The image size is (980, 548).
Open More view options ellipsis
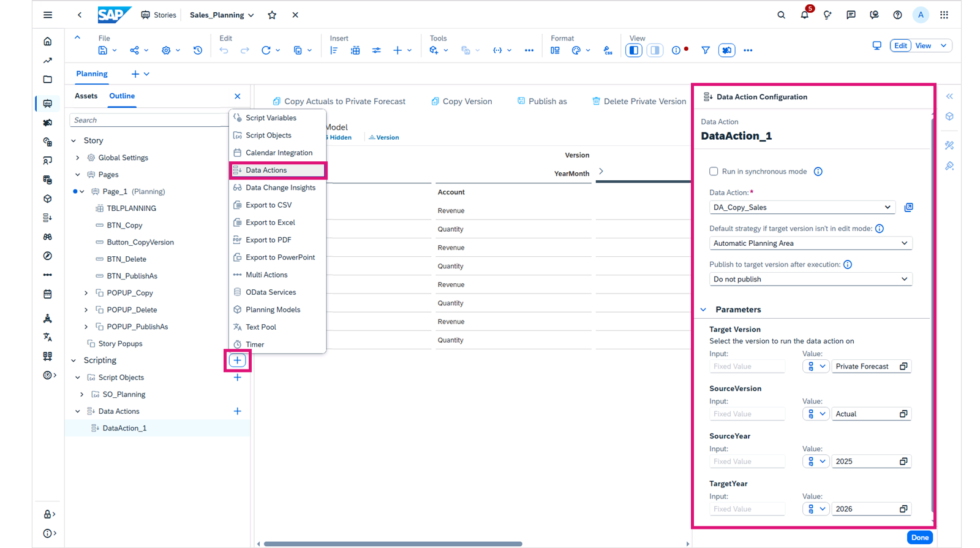pyautogui.click(x=748, y=50)
